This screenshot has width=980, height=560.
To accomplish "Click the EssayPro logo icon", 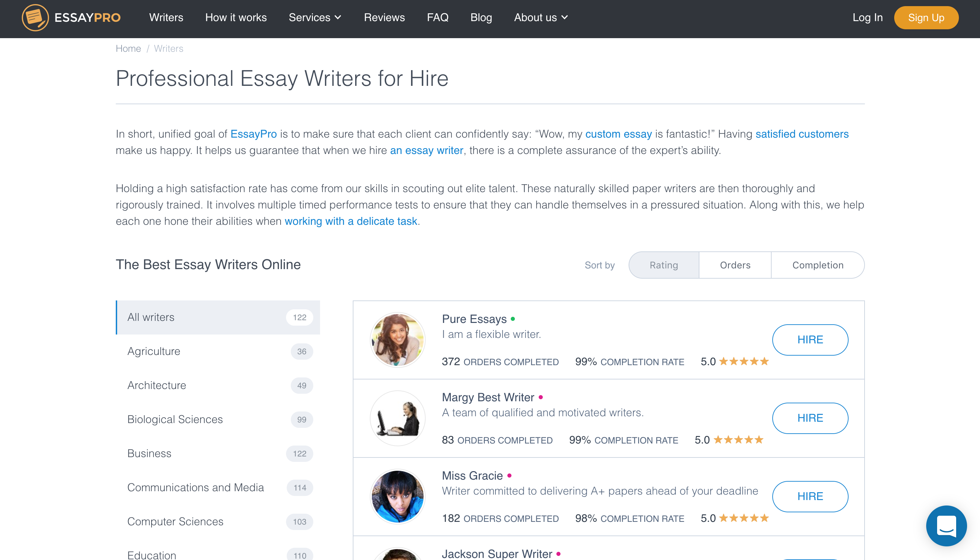I will (x=35, y=18).
